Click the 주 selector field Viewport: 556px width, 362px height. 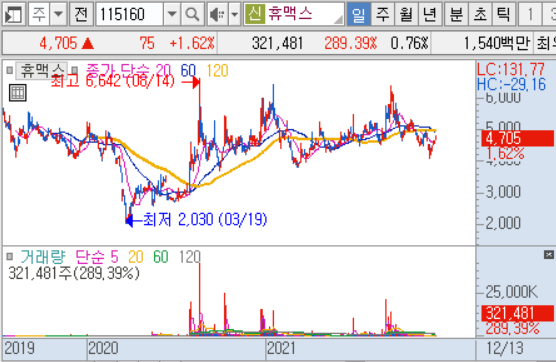(x=39, y=15)
